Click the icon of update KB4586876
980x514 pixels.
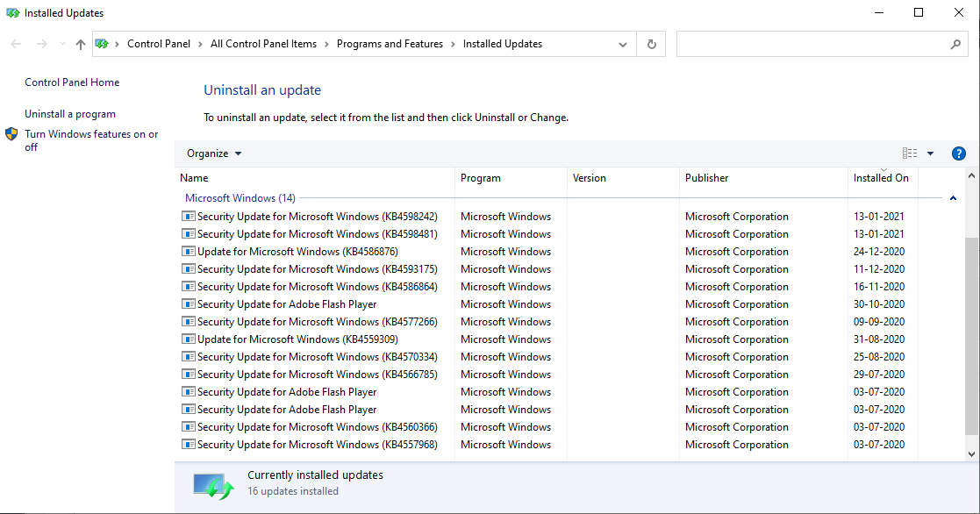tap(188, 251)
